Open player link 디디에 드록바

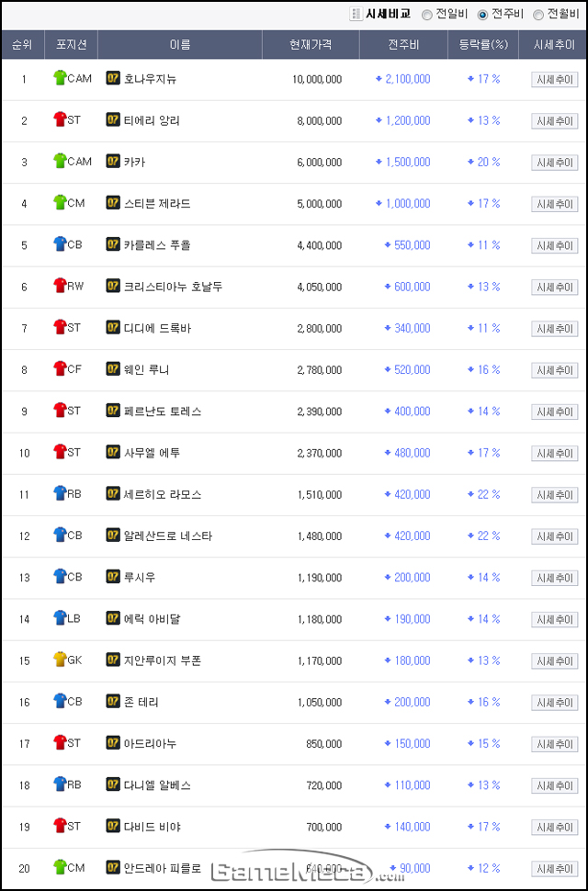(x=157, y=328)
